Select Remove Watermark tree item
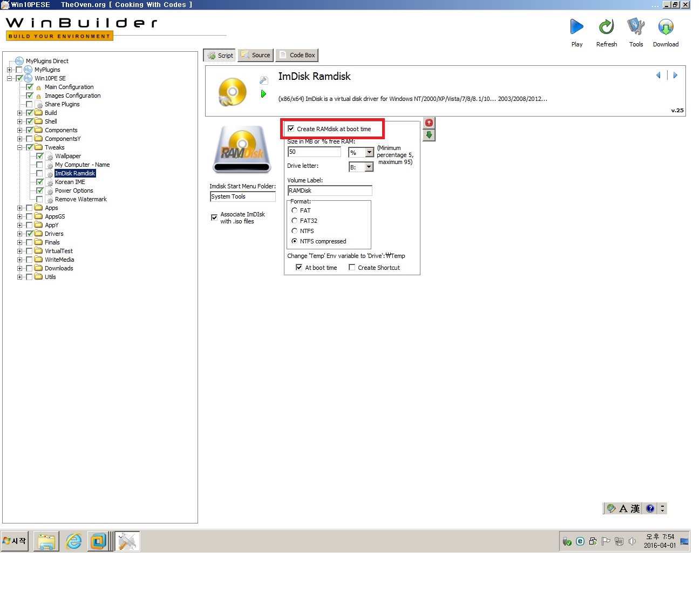Image resolution: width=700 pixels, height=592 pixels. click(x=80, y=199)
